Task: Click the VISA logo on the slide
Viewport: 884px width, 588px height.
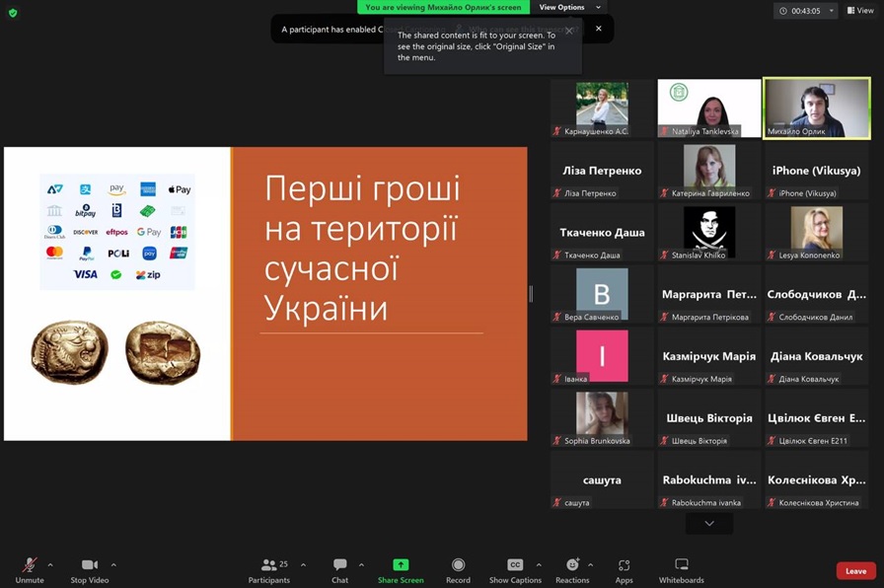Action: coord(85,274)
